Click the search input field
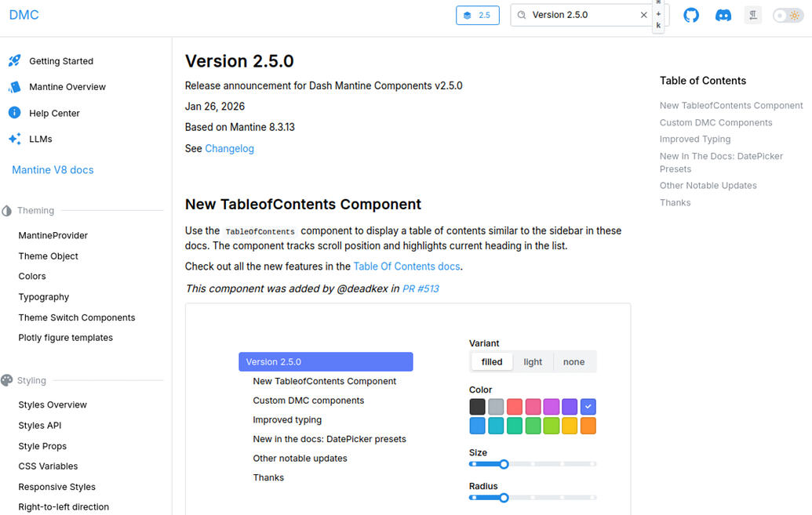 click(581, 14)
